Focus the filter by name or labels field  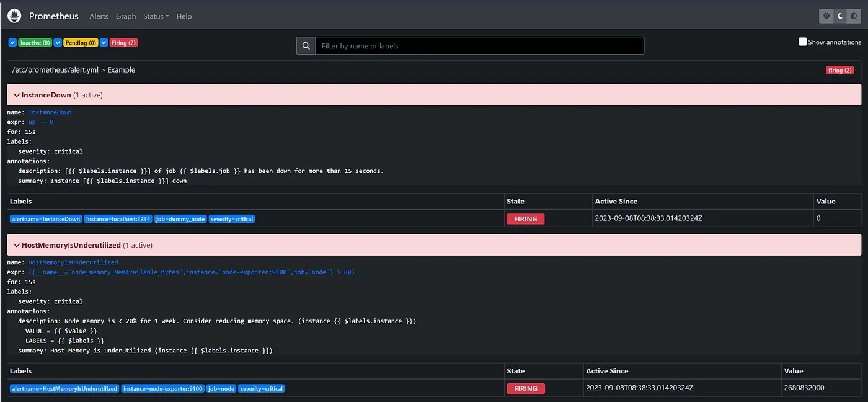480,46
